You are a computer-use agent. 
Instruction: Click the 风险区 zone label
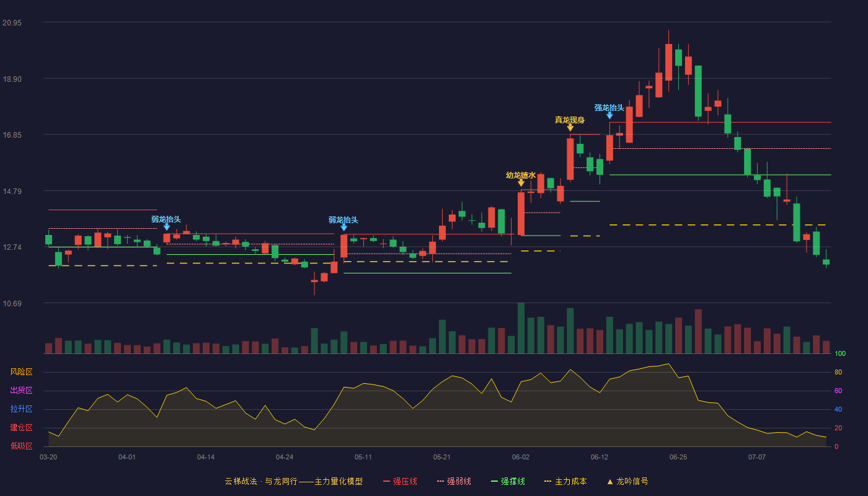pyautogui.click(x=21, y=372)
